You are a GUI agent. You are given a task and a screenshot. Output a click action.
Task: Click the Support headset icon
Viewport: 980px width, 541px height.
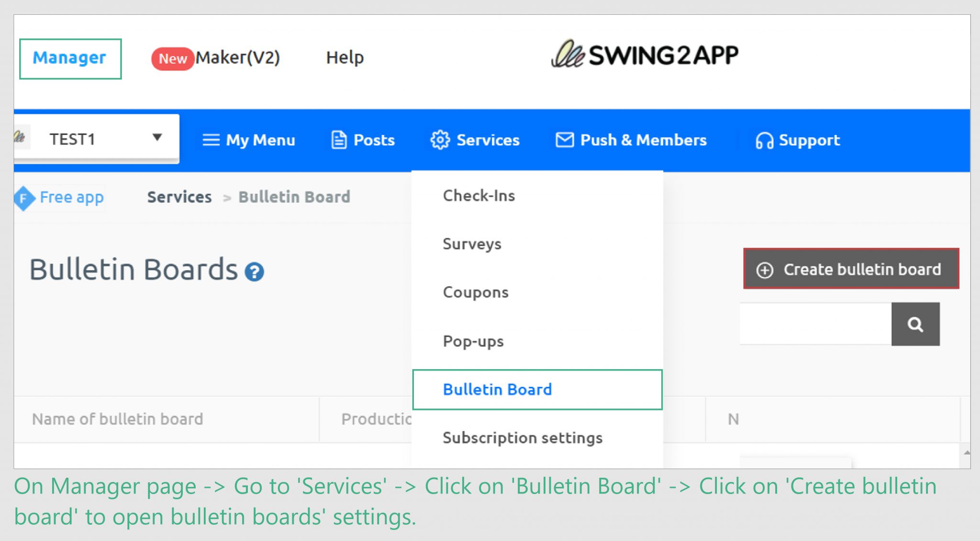764,140
